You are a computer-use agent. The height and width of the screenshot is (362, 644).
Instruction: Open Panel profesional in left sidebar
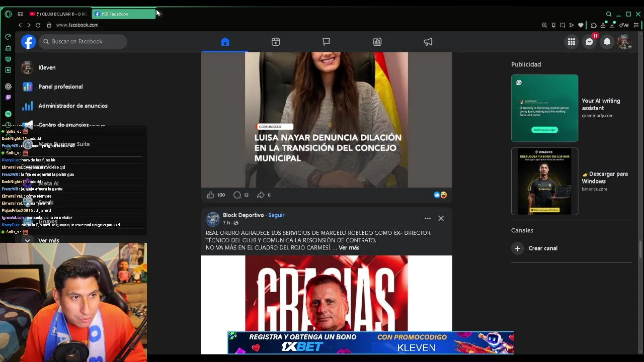coord(60,86)
